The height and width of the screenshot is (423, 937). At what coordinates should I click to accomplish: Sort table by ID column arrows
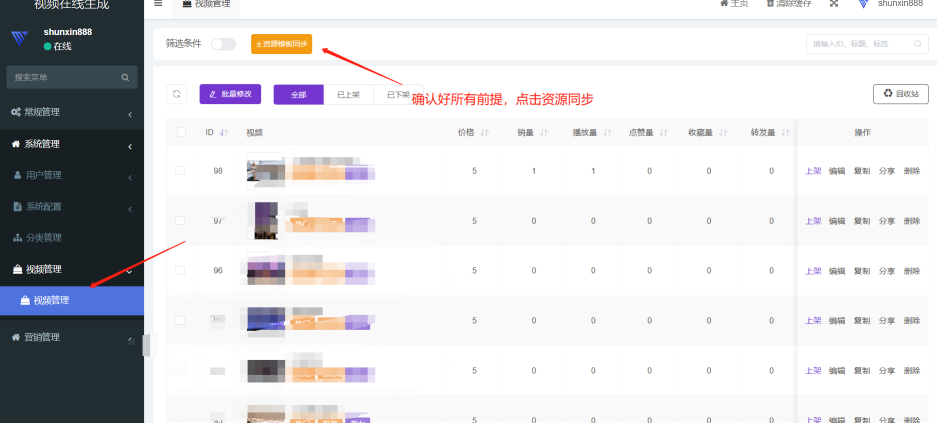coord(224,133)
